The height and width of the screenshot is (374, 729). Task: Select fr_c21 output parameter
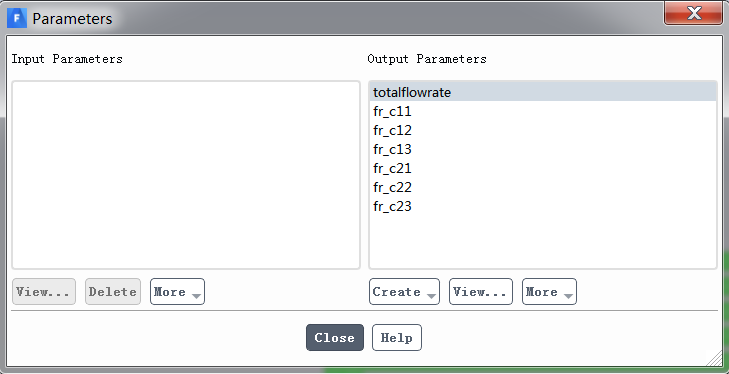point(543,168)
